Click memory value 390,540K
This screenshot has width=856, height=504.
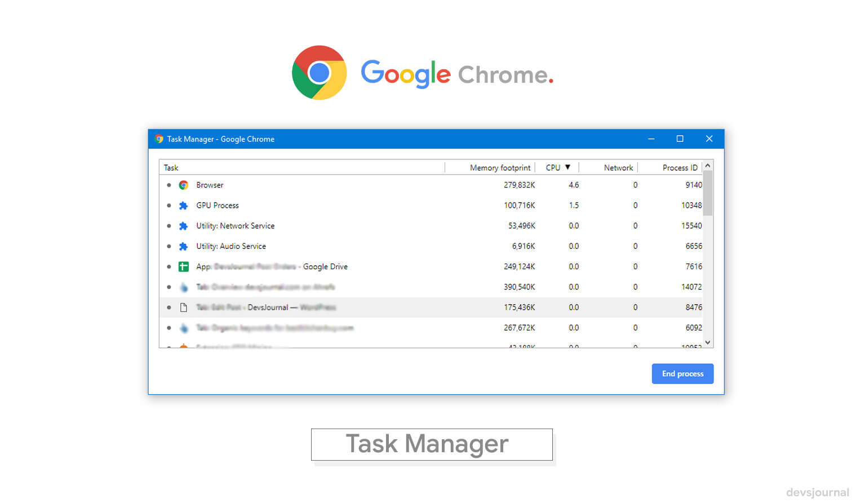click(519, 287)
